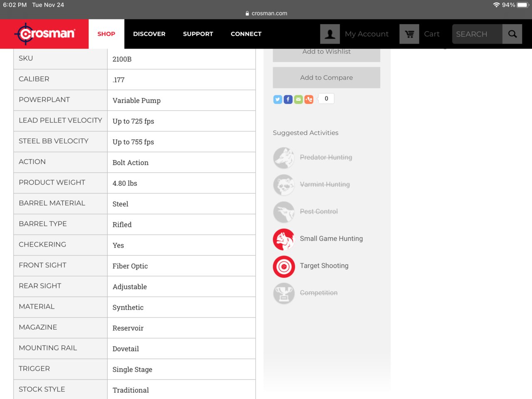Click the Target Shooting label
This screenshot has height=399, width=532.
(x=324, y=266)
